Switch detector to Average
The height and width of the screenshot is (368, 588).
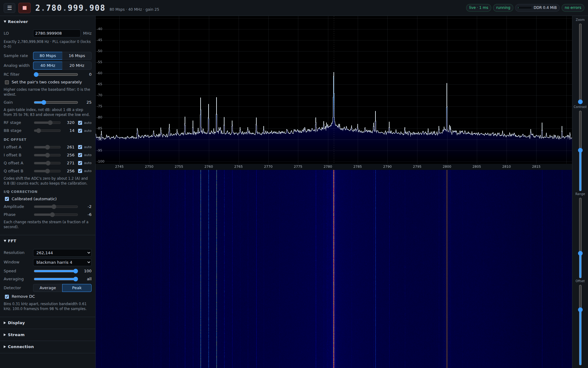(48, 288)
